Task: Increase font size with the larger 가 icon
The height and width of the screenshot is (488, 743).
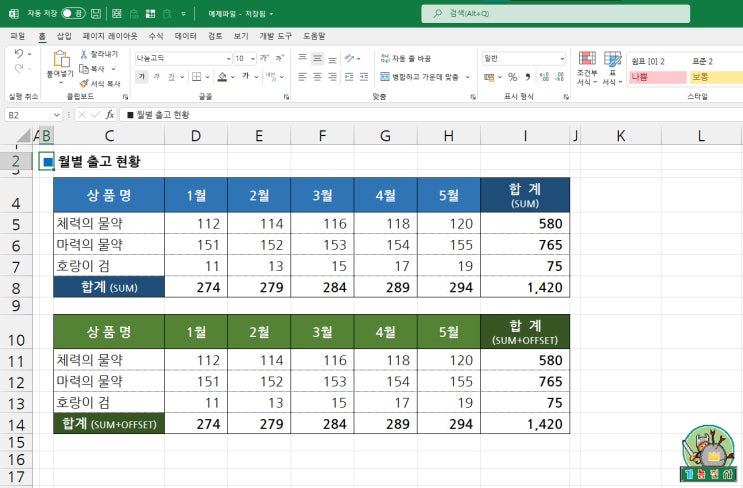Action: (x=264, y=58)
